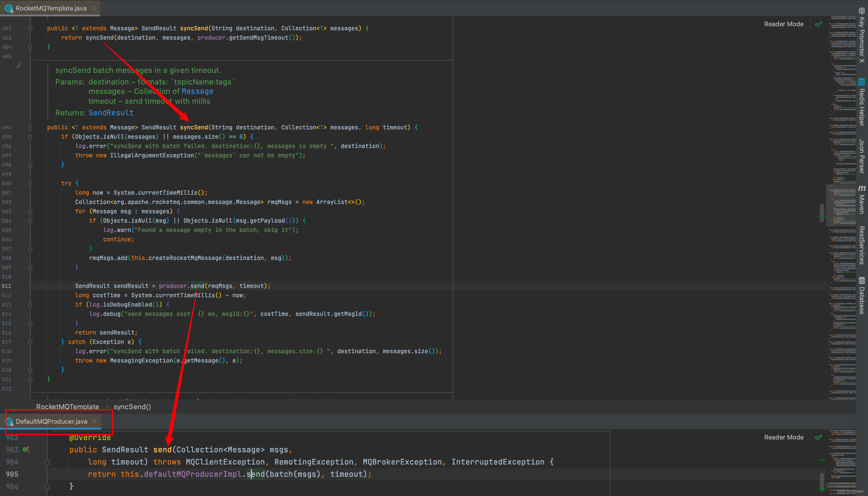Viewport: 868px width, 496px height.
Task: Open the Database tool window
Action: click(x=862, y=296)
